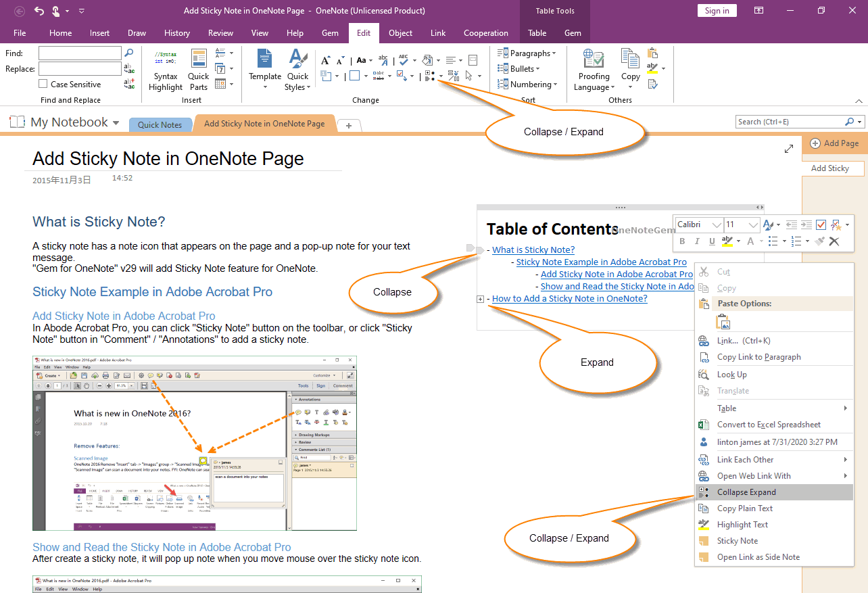868x593 pixels.
Task: Switch to the Gem ribbon tab
Action: click(330, 32)
